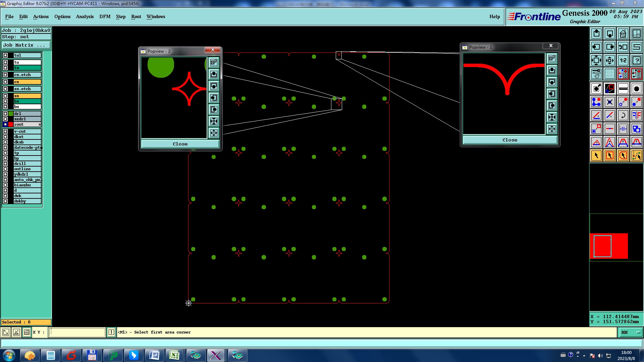Image resolution: width=644 pixels, height=362 pixels.
Task: Enable the outline layer checkbox
Action: [5, 169]
